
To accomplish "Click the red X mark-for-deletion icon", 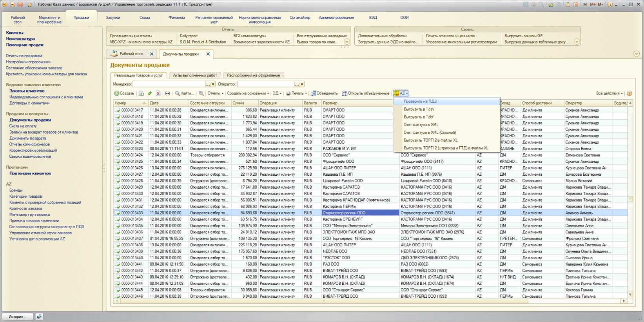I will pyautogui.click(x=158, y=93).
